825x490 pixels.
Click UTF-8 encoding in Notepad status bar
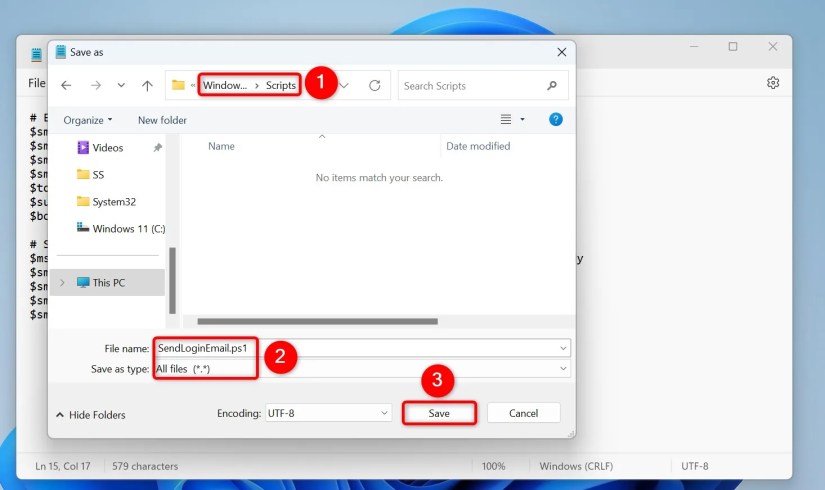695,466
